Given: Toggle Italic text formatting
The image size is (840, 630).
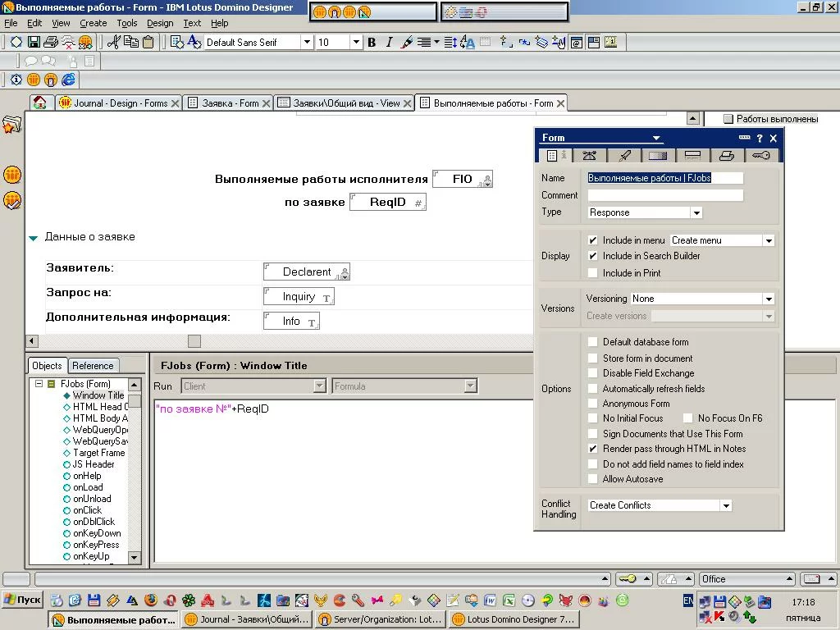Looking at the screenshot, I should point(389,42).
